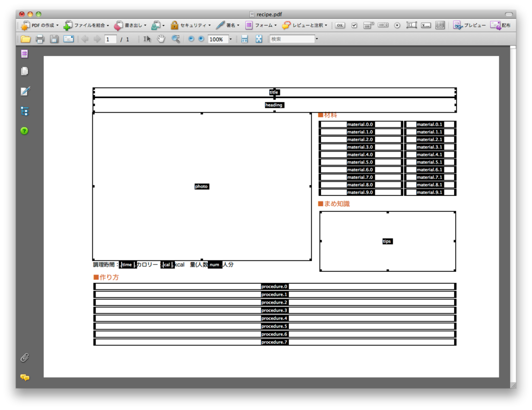532x410 pixels.
Task: Select the barcode field tool
Action: [440, 25]
